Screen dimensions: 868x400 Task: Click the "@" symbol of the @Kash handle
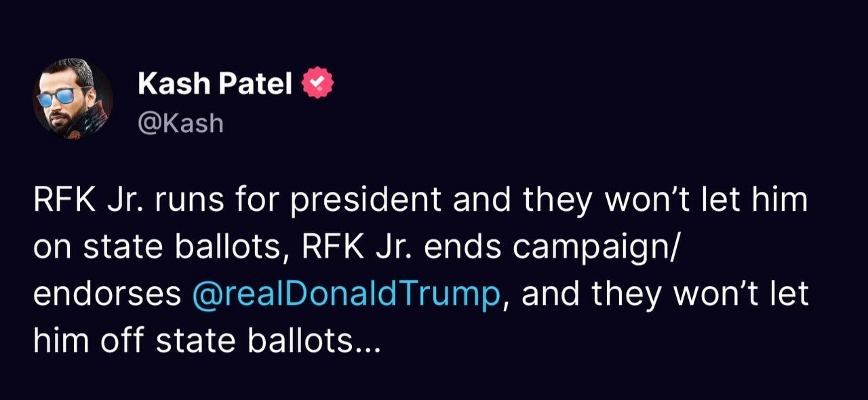coord(149,124)
